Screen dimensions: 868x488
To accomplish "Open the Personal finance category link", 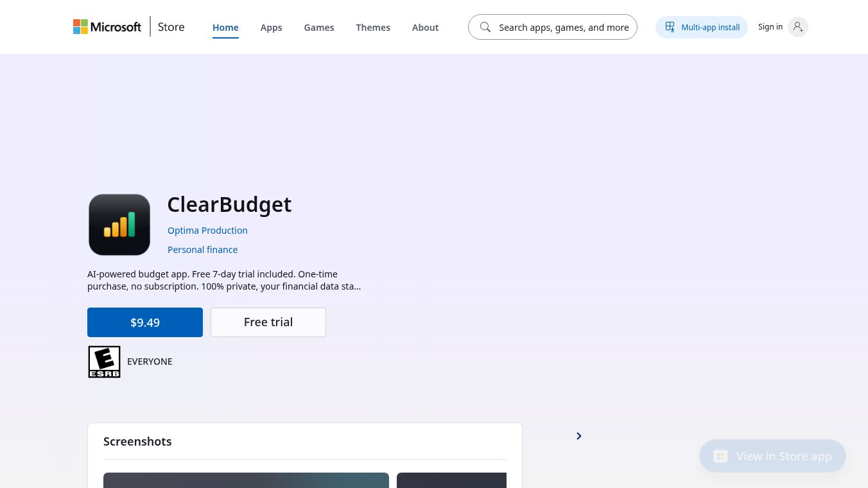I will pyautogui.click(x=202, y=250).
